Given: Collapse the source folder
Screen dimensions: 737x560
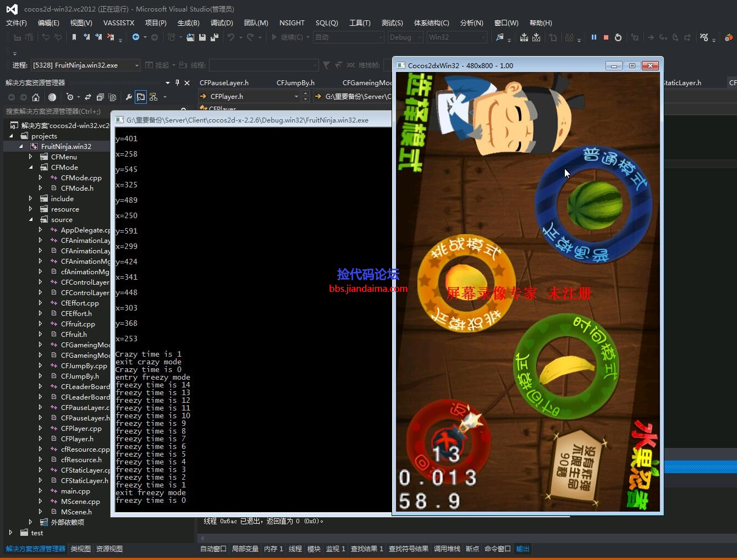Looking at the screenshot, I should tap(31, 219).
